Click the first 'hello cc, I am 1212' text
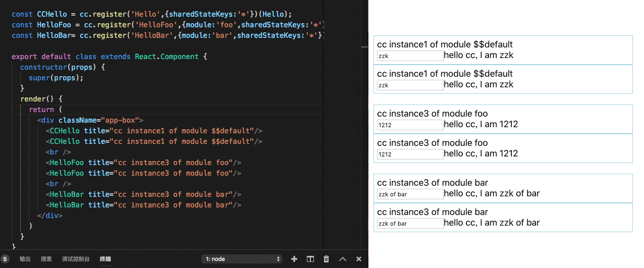644x268 pixels. (481, 124)
